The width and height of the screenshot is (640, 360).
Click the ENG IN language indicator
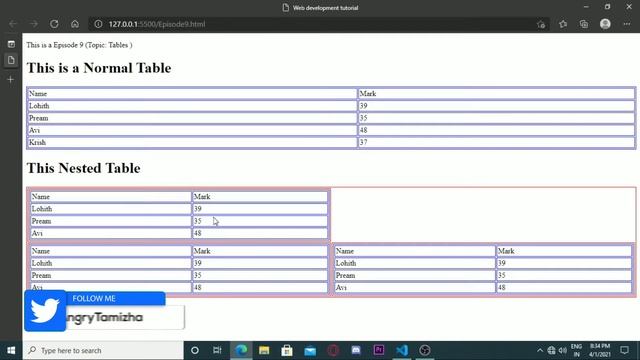tap(576, 350)
